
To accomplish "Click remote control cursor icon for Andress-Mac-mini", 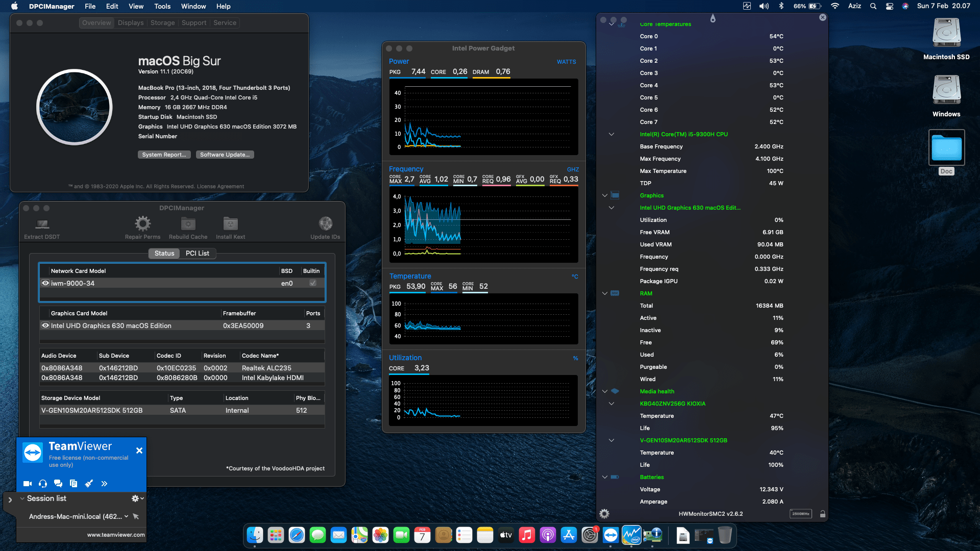I will [136, 516].
